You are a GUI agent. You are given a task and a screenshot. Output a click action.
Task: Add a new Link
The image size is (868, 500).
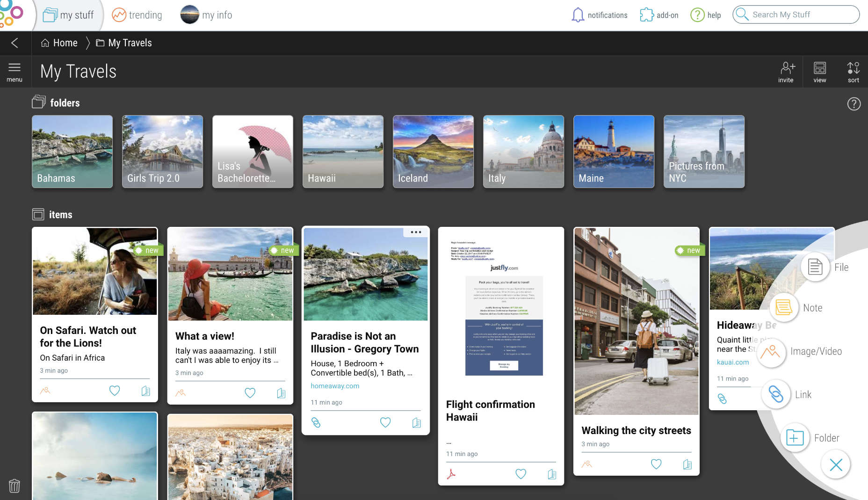point(776,394)
